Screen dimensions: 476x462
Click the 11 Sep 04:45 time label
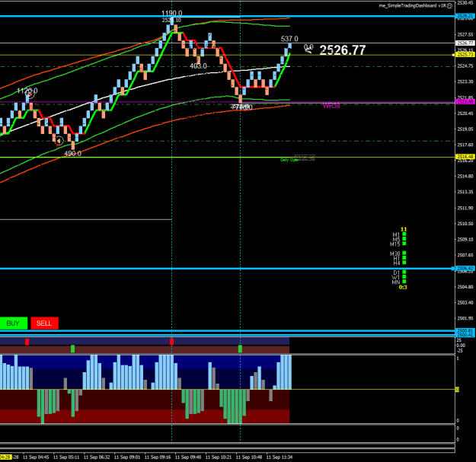coord(36,457)
